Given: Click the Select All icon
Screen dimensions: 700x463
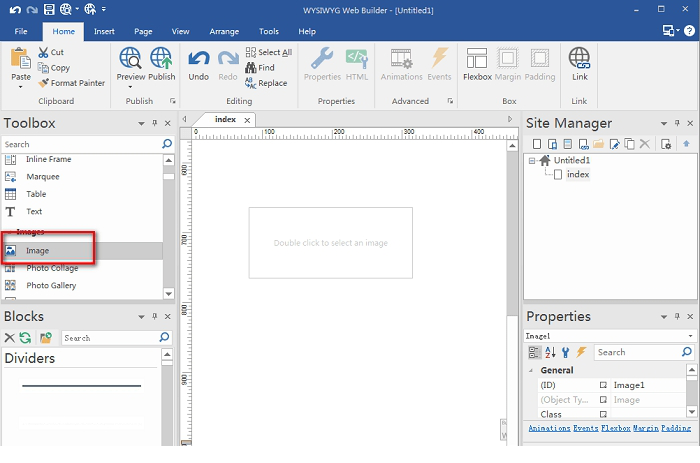Looking at the screenshot, I should point(250,52).
